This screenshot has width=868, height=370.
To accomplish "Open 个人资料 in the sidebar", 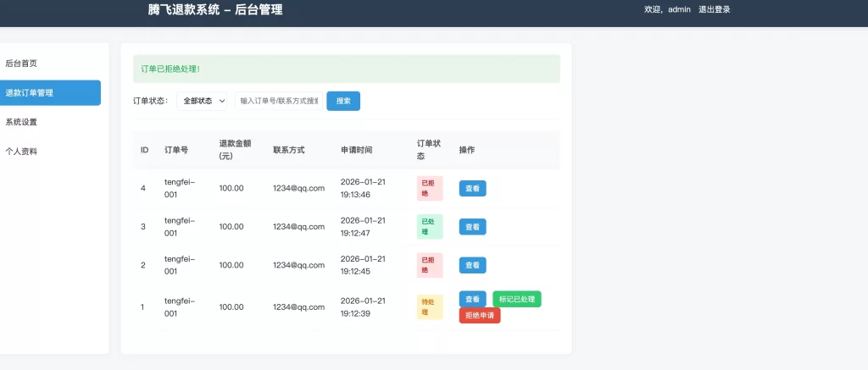I will 22,152.
